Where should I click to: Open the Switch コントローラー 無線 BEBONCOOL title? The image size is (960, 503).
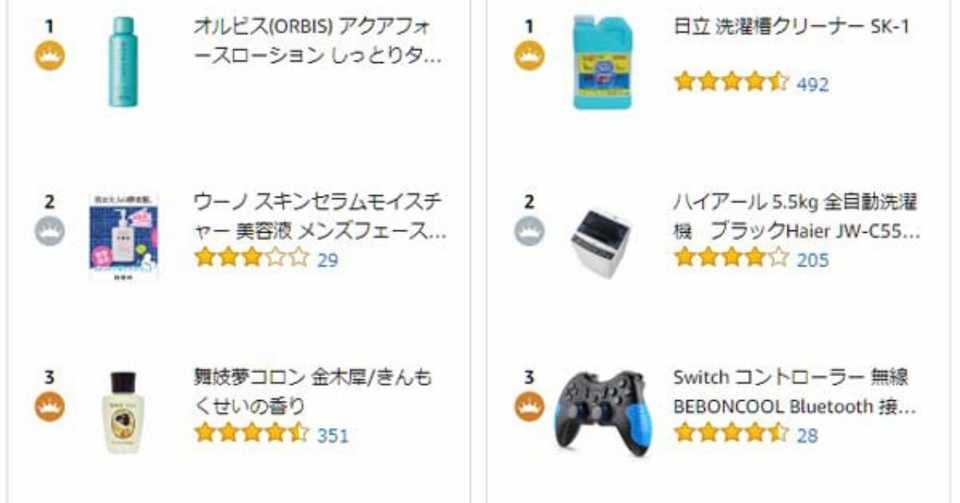coord(792,392)
